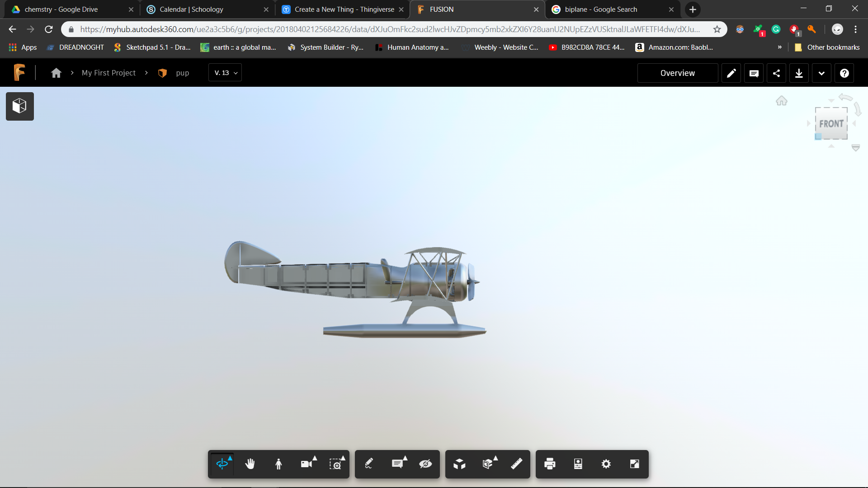This screenshot has width=868, height=488.
Task: Open Human Anatomy bookmark
Action: tap(412, 47)
